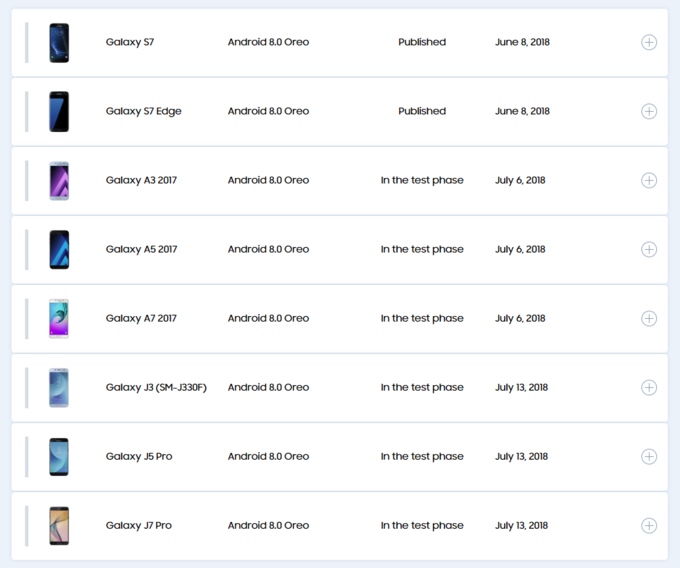Click the Galaxy S7 Edge device name
The width and height of the screenshot is (680, 568).
click(143, 111)
